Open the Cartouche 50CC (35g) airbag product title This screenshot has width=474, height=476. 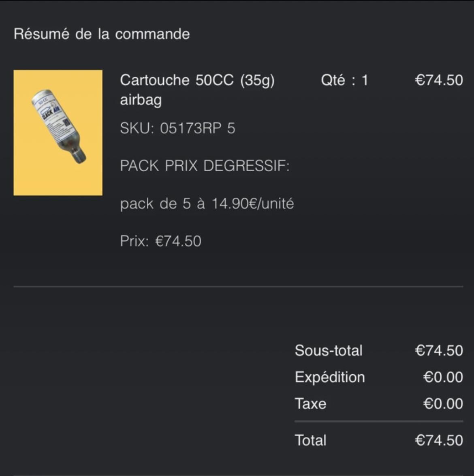[197, 81]
